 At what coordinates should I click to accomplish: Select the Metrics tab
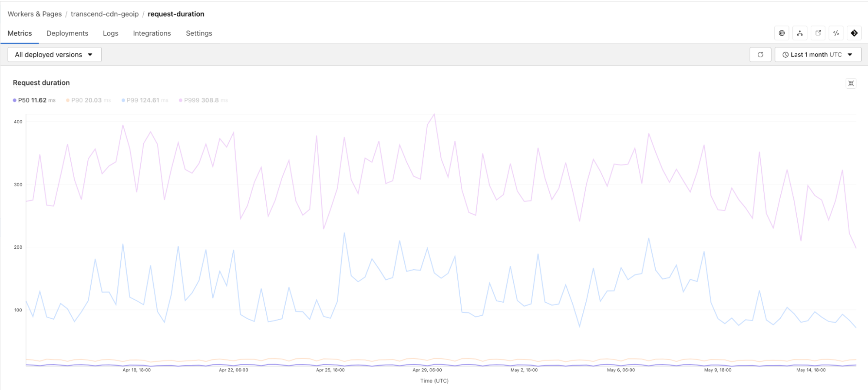coord(20,33)
